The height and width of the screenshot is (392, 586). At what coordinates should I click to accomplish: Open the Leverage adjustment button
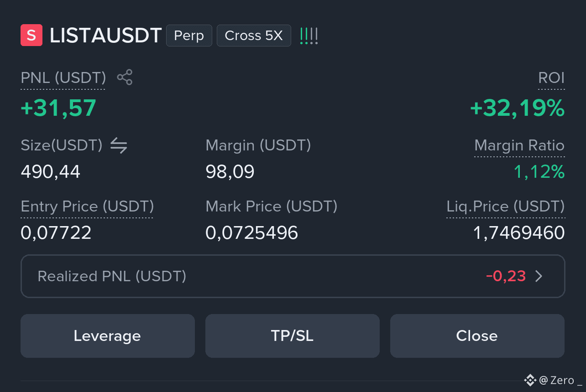[108, 336]
